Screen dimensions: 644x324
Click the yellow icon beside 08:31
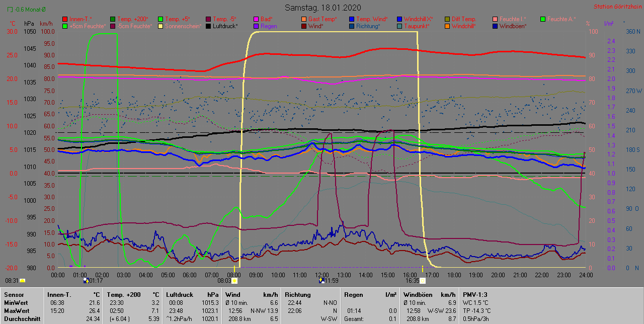click(23, 281)
